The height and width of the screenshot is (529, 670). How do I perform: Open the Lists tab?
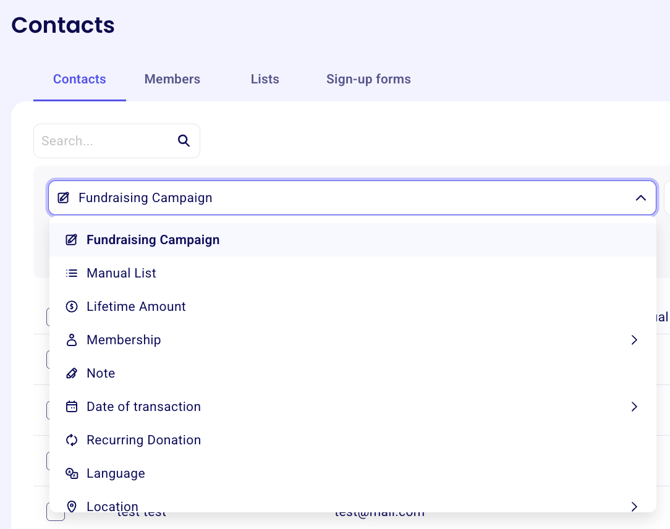(x=265, y=79)
